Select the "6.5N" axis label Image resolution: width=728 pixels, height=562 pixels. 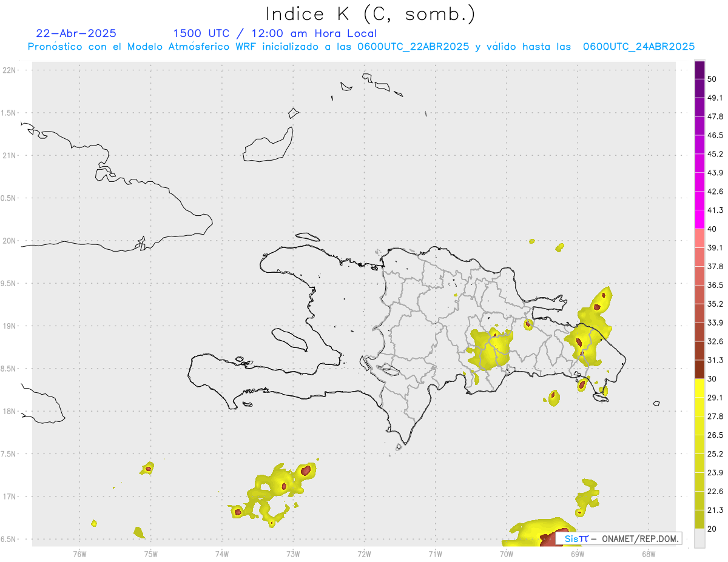pos(9,539)
